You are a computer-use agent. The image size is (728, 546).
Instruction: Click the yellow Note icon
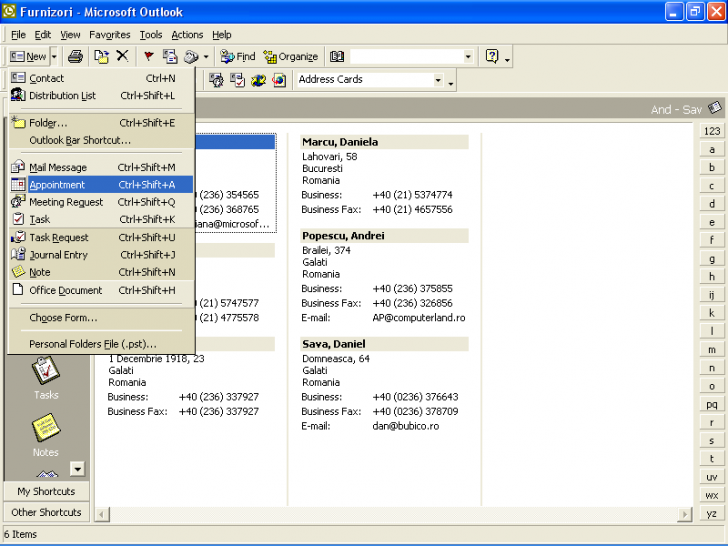pos(18,271)
